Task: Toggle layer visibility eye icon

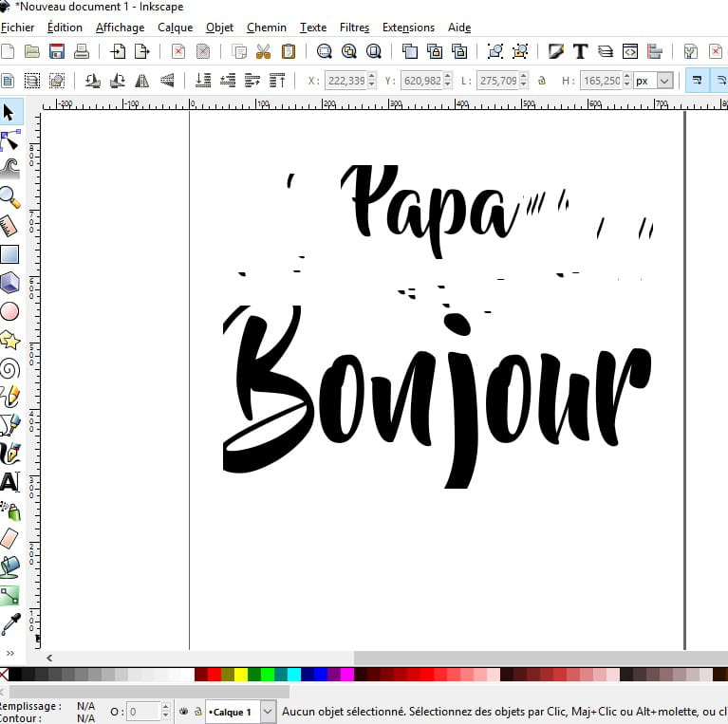Action: coord(184,711)
